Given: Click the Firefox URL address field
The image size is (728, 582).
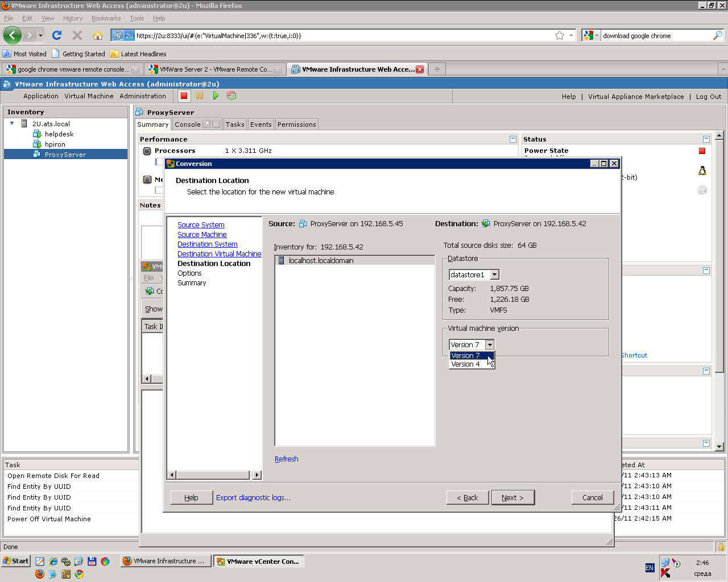Looking at the screenshot, I should coord(344,35).
